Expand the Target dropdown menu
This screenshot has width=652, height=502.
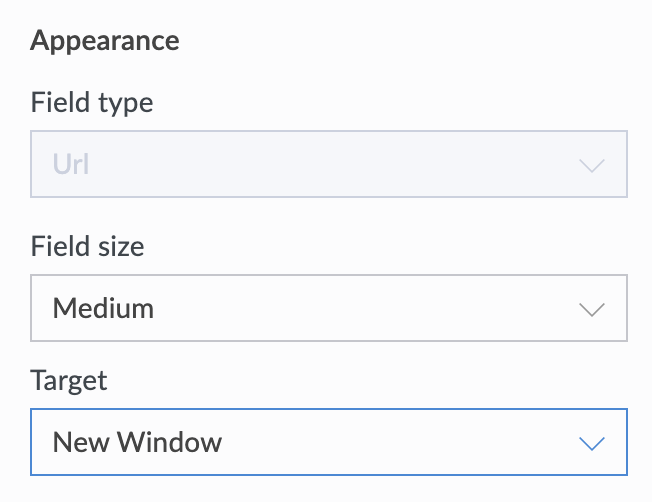coord(328,442)
